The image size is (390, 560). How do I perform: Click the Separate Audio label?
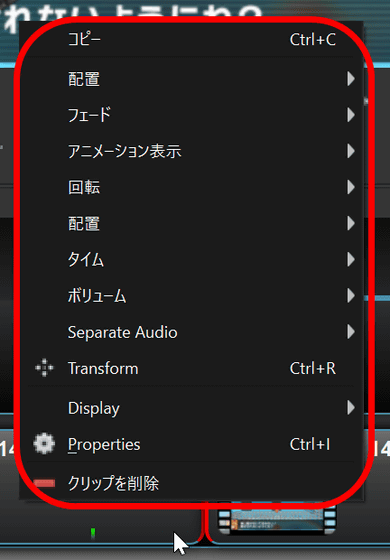click(122, 332)
